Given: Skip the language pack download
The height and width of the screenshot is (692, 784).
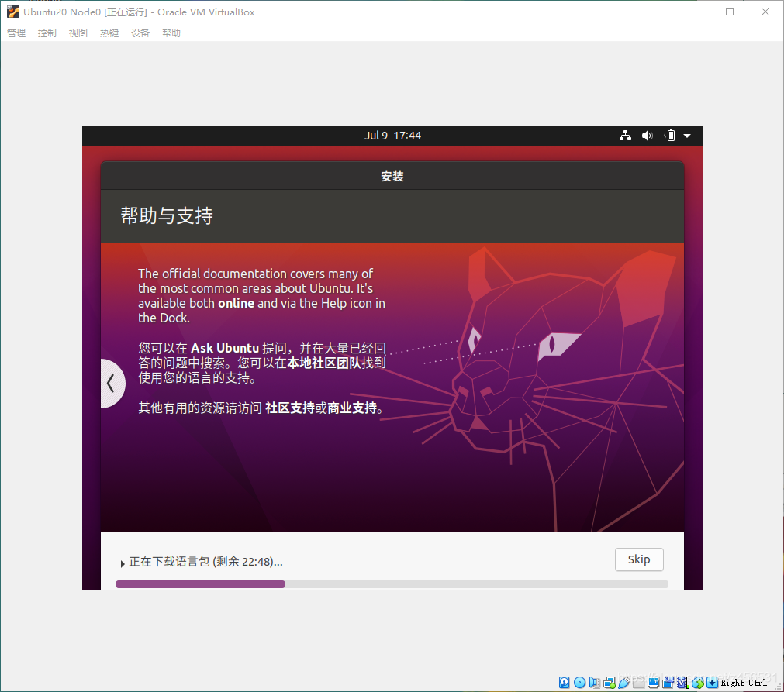Looking at the screenshot, I should pos(639,559).
